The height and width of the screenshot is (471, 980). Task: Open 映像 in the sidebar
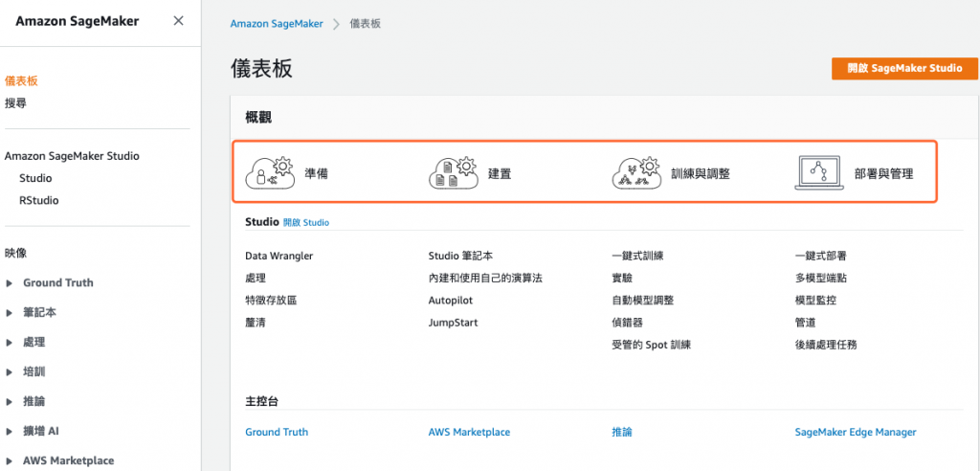click(x=15, y=254)
